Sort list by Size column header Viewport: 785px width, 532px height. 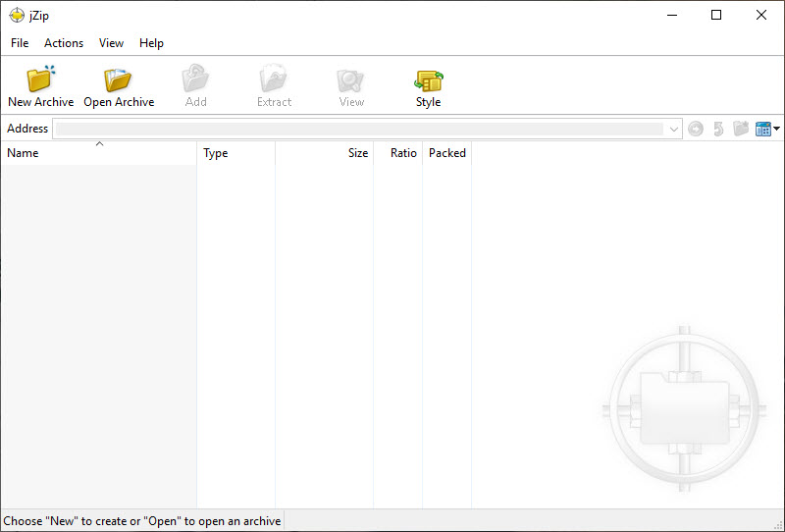pyautogui.click(x=324, y=153)
